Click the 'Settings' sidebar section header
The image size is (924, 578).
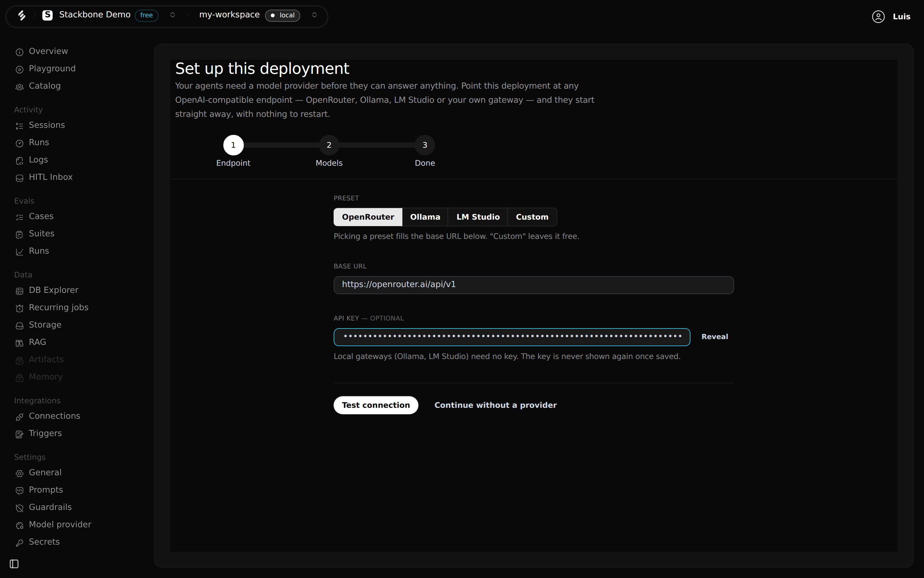point(30,457)
